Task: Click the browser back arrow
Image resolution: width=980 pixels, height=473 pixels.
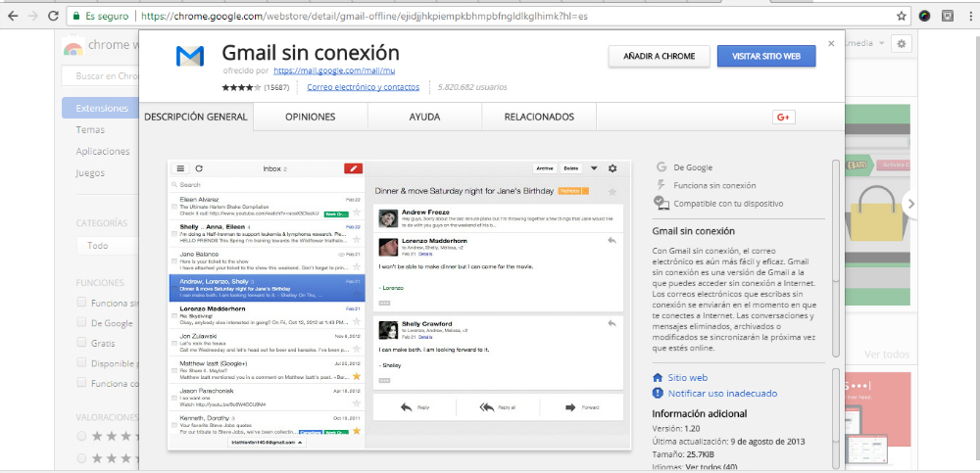Action: (x=13, y=17)
